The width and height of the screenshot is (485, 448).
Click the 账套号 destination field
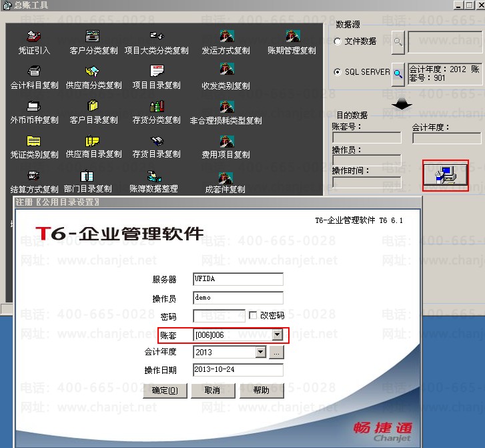[367, 138]
